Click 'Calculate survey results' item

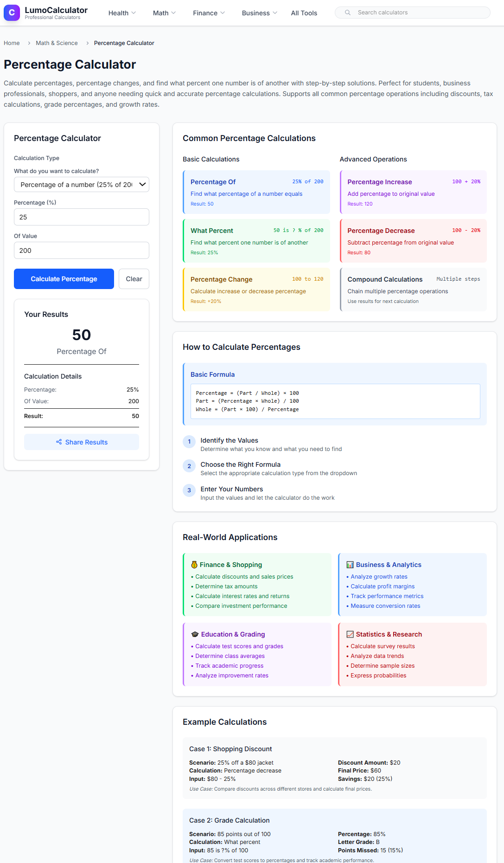point(383,646)
